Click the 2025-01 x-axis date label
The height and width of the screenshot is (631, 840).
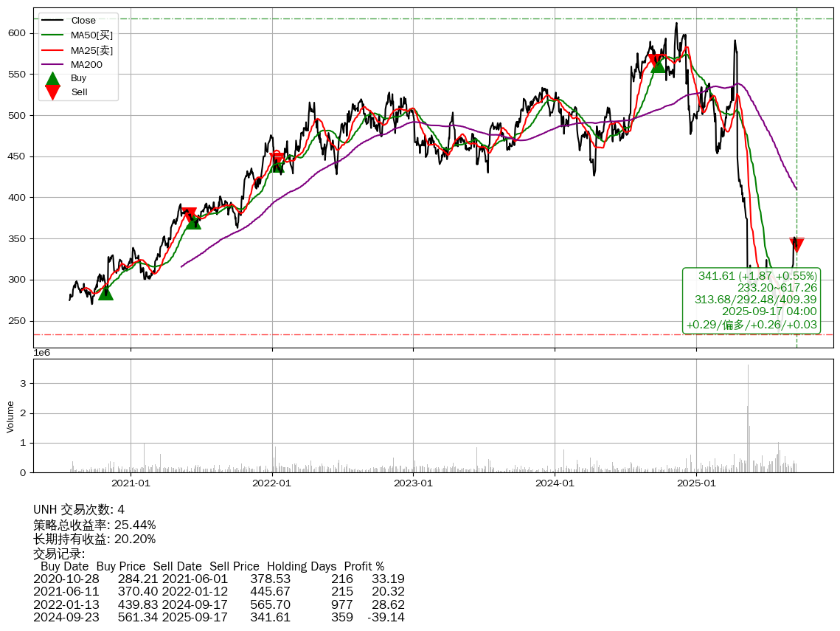[x=696, y=483]
